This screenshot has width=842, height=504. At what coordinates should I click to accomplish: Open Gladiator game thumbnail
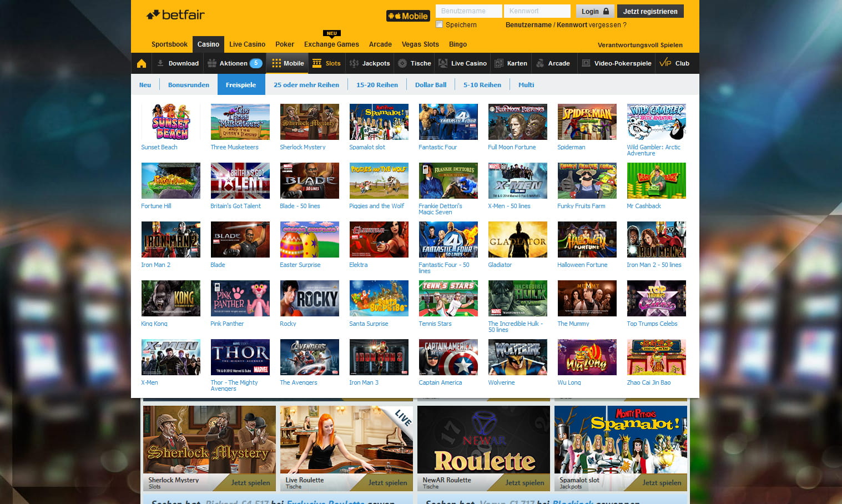coord(518,239)
